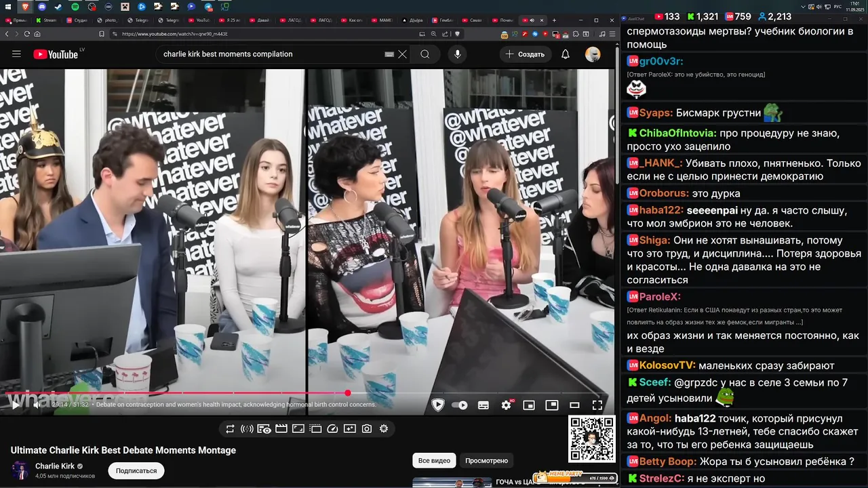Switch to miniplayer mode
Screen dimensions: 868x488
(529, 405)
